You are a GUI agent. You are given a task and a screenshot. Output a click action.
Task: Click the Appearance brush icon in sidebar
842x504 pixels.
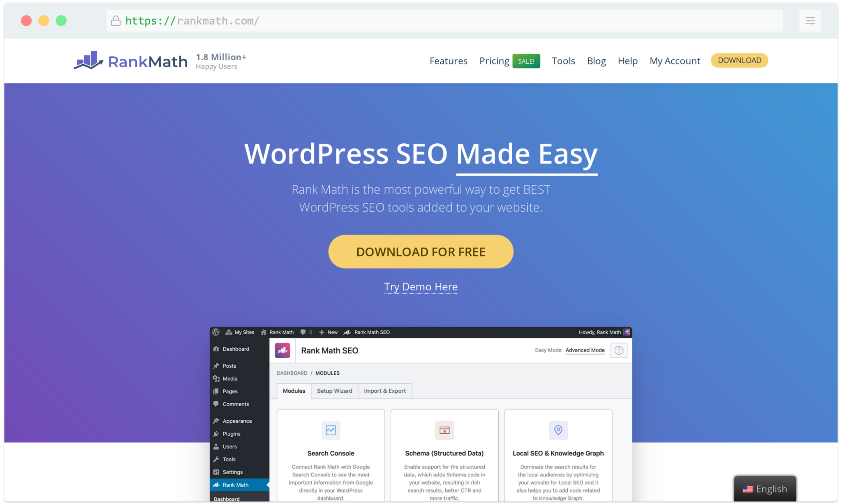point(216,421)
